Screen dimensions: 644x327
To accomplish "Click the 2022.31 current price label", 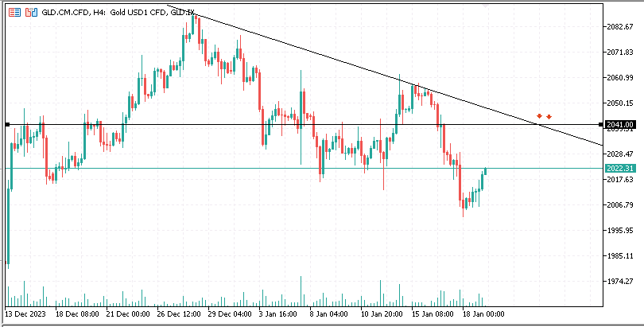I will click(619, 169).
